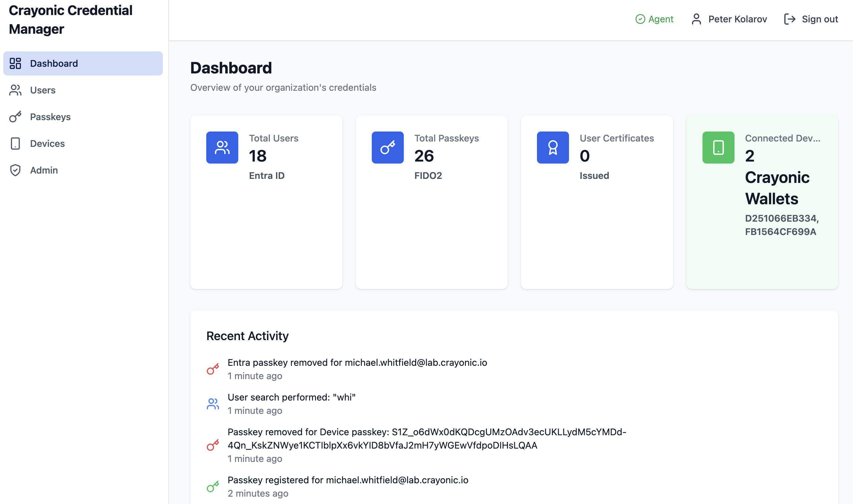Navigate to the Admin section

tap(44, 170)
